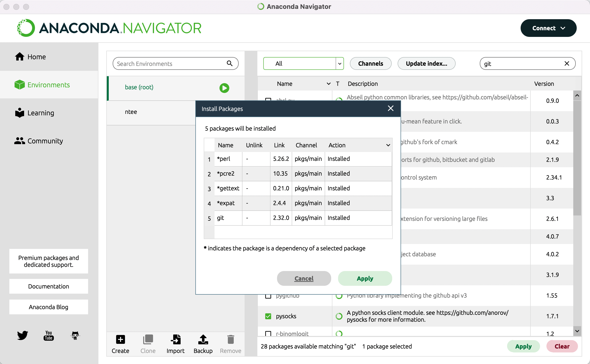Open Premium packages and dedicated support link

[49, 261]
